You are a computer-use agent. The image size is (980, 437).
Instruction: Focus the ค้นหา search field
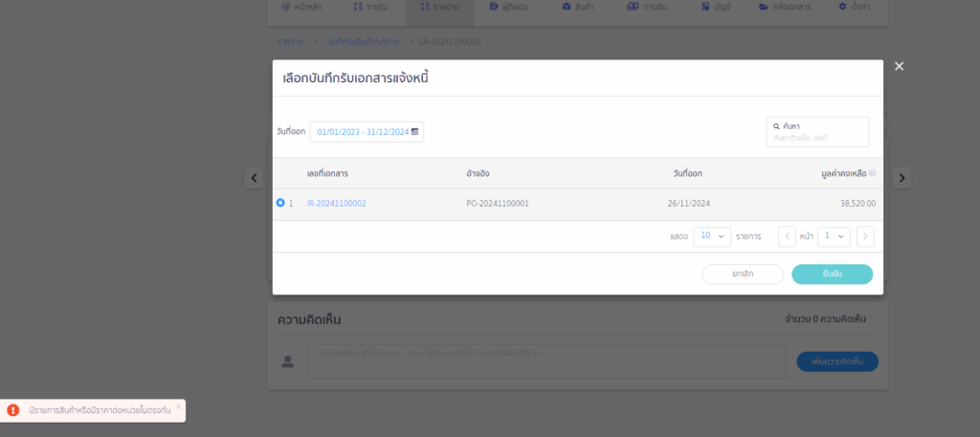point(817,132)
